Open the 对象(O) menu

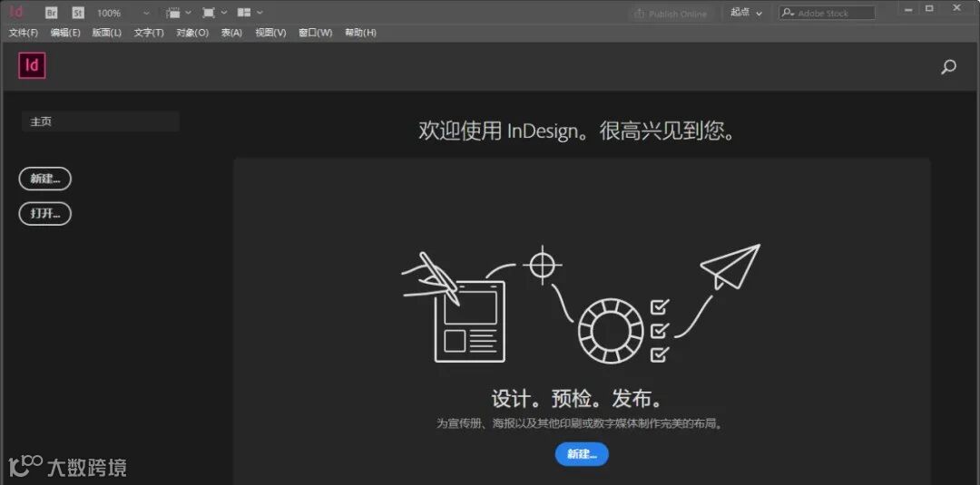point(192,33)
